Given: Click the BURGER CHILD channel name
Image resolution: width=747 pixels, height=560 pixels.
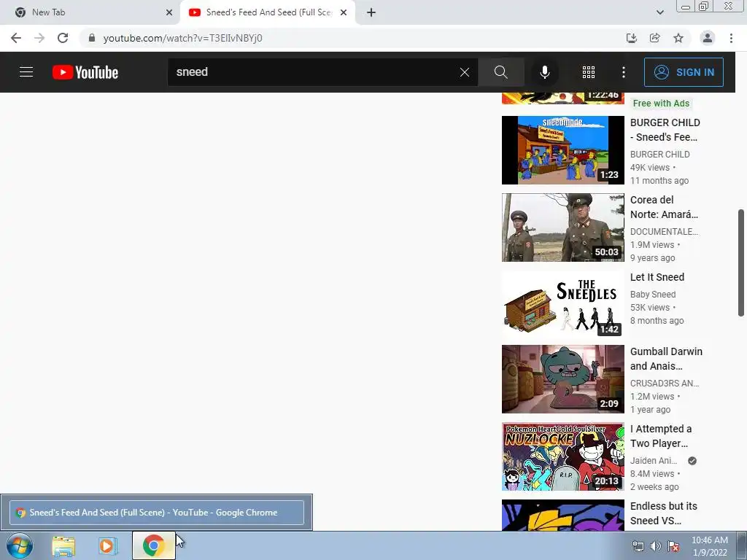Looking at the screenshot, I should (659, 155).
